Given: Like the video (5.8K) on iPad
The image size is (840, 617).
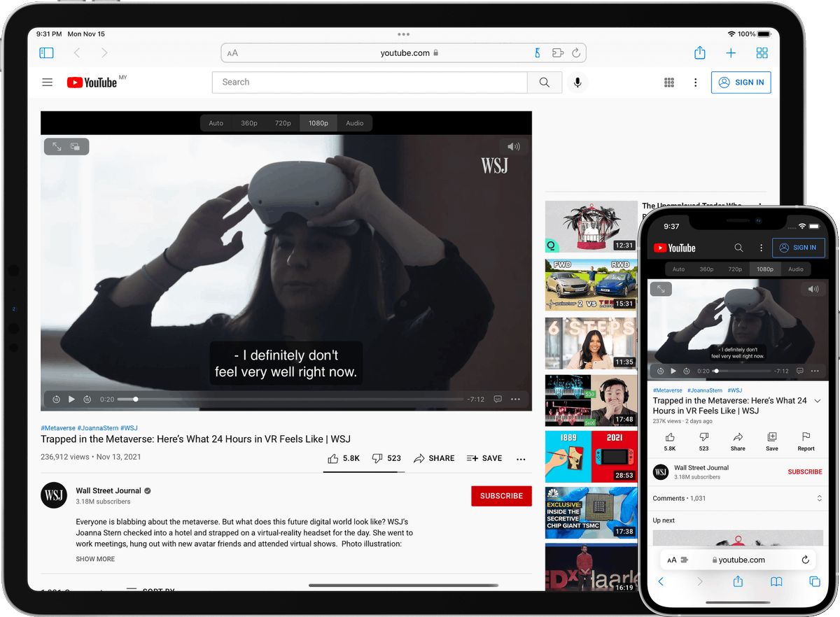Looking at the screenshot, I should (x=344, y=458).
